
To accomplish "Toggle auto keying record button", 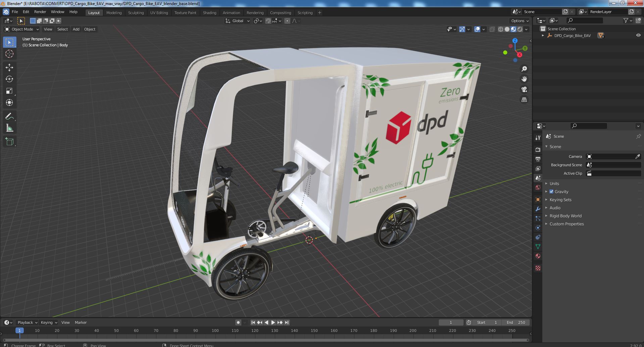I will tap(238, 322).
